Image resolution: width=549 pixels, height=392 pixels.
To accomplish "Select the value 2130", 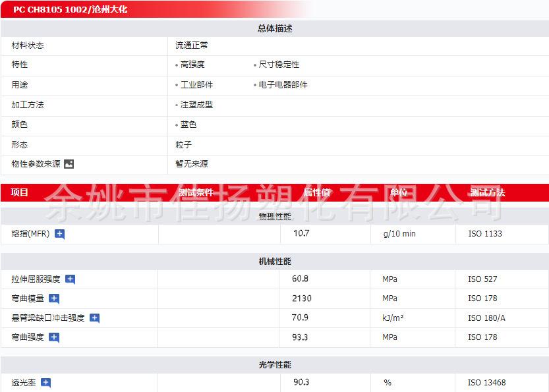I will pos(301,298).
